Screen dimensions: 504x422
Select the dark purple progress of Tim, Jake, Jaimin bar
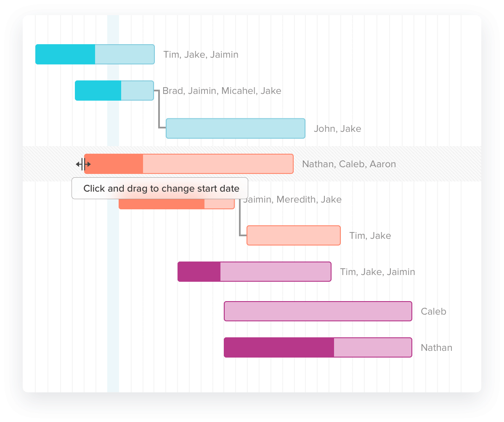199,272
